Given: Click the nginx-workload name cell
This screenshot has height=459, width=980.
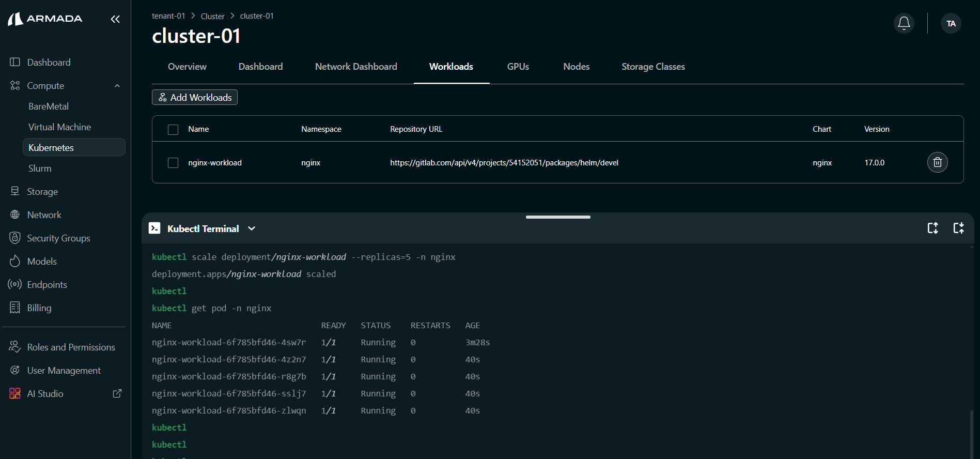Looking at the screenshot, I should click(x=215, y=163).
